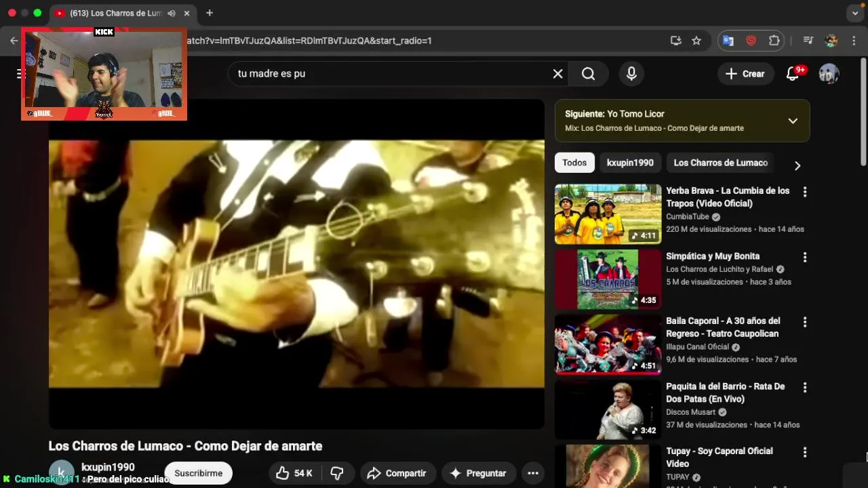This screenshot has height=488, width=868.
Task: Open Baila Caporal video title
Action: (723, 327)
